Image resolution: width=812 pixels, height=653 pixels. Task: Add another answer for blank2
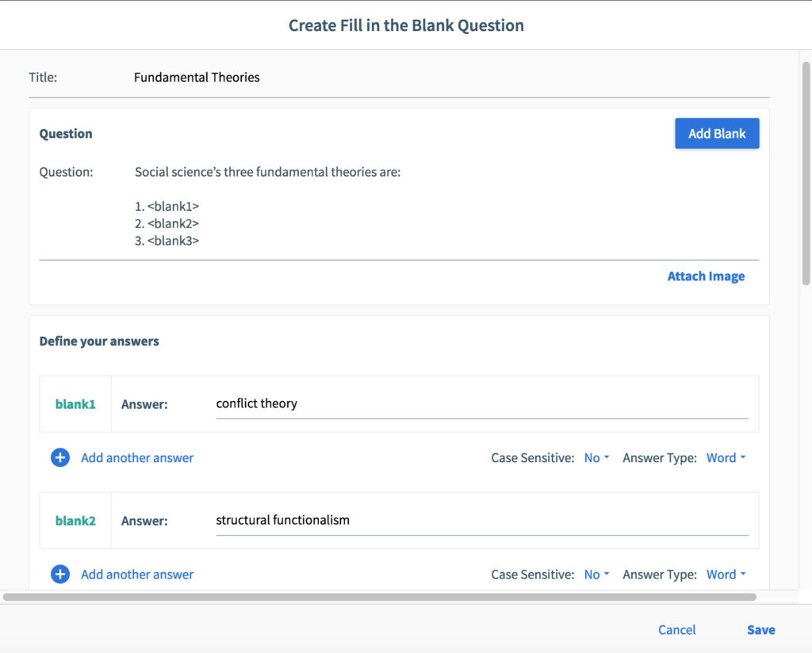pyautogui.click(x=136, y=574)
